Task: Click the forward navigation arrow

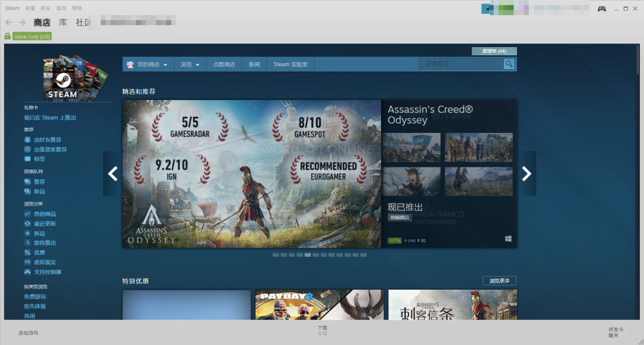Action: [x=22, y=23]
